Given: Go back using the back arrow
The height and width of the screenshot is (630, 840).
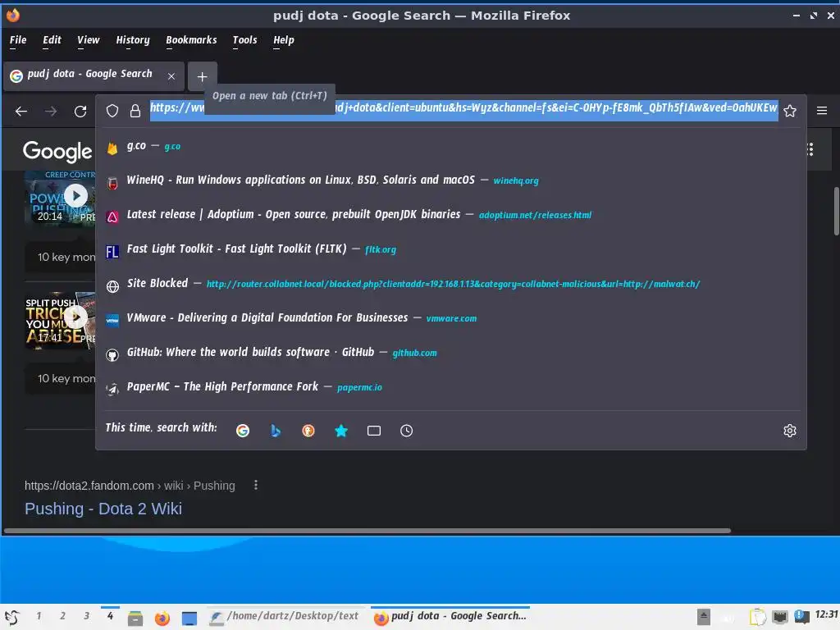Looking at the screenshot, I should [21, 112].
